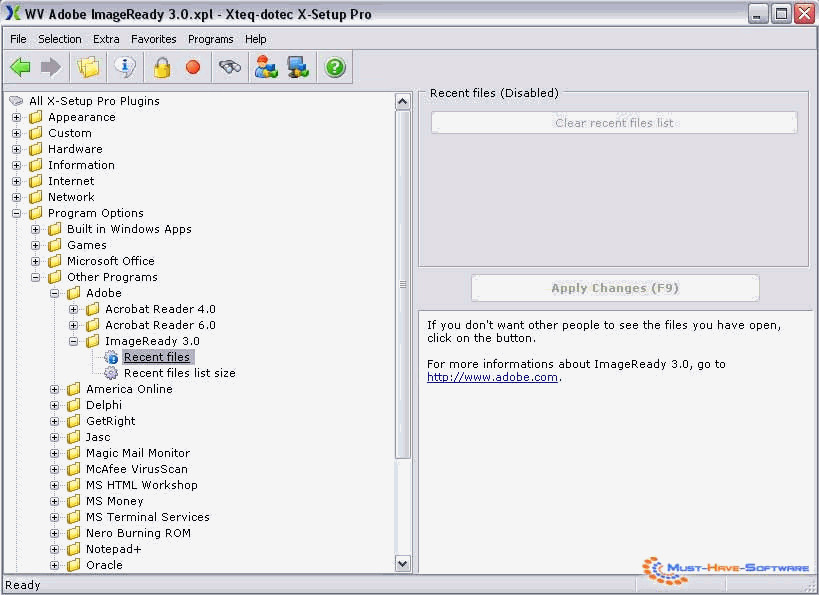Viewport: 819px width, 595px height.
Task: Expand the Custom tree node
Action: 17,133
